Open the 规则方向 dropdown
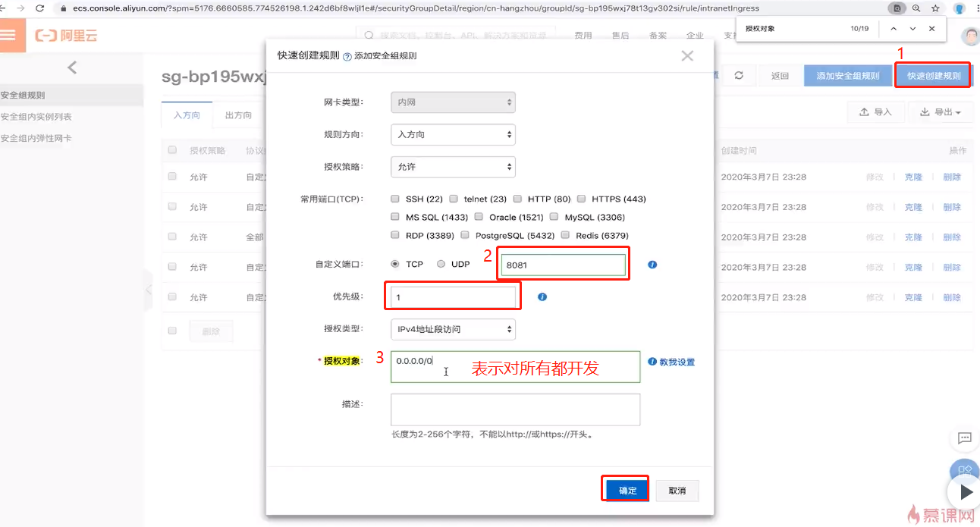The height and width of the screenshot is (527, 980). [x=453, y=134]
